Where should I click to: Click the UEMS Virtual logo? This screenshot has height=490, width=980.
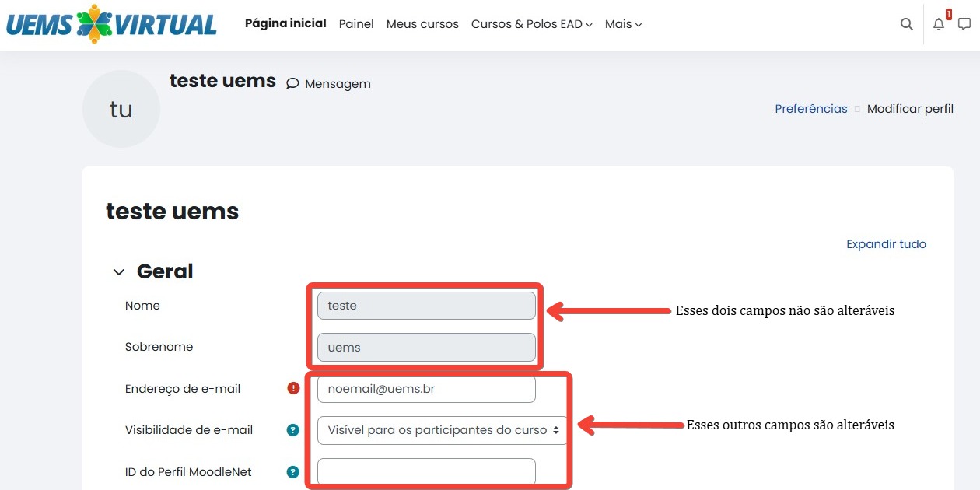coord(111,24)
